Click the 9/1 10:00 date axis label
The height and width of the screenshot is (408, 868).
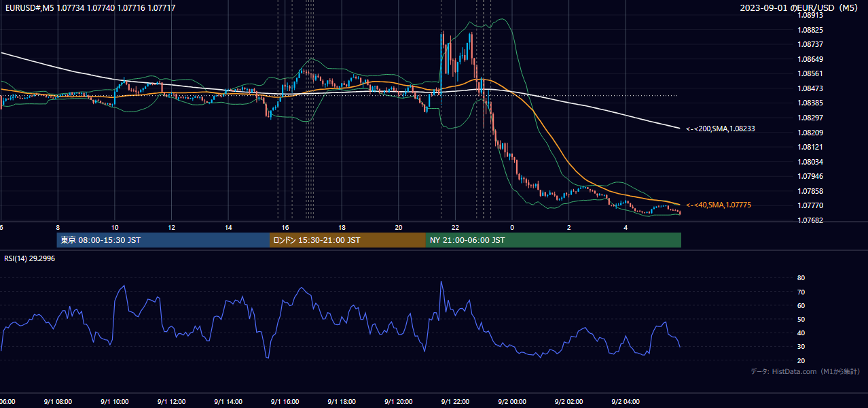114,402
